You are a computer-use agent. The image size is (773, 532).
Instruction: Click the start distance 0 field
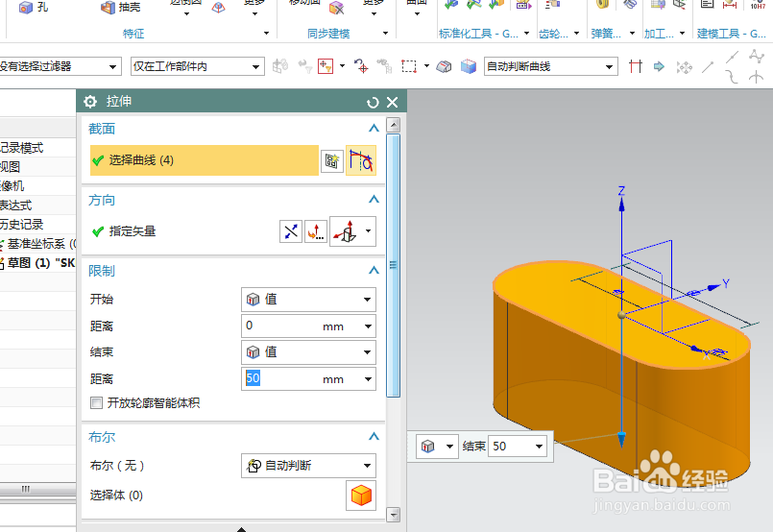pyautogui.click(x=308, y=326)
